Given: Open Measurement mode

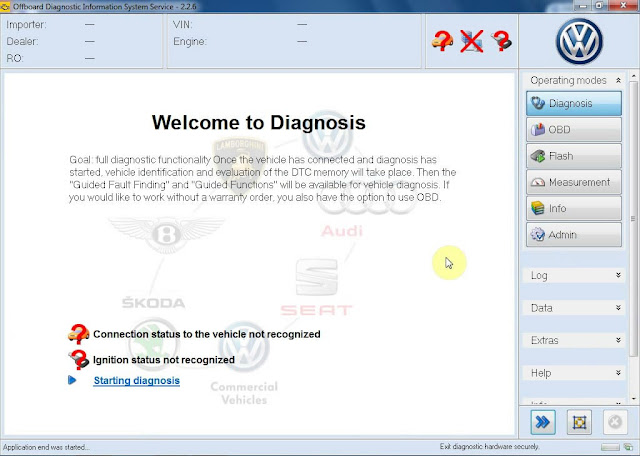Looking at the screenshot, I should point(574,182).
